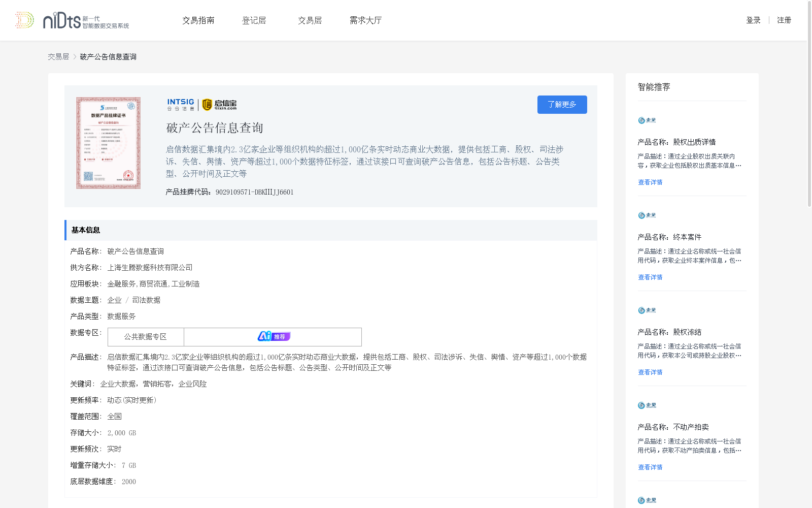Click 查看详情 under 不动产拍卖
This screenshot has width=812, height=508.
coord(650,467)
